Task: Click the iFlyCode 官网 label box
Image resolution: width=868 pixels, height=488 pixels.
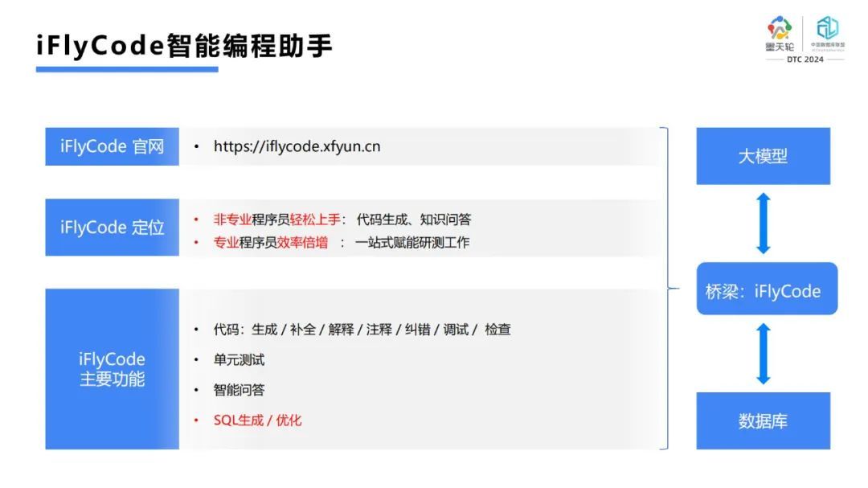Action: click(112, 146)
